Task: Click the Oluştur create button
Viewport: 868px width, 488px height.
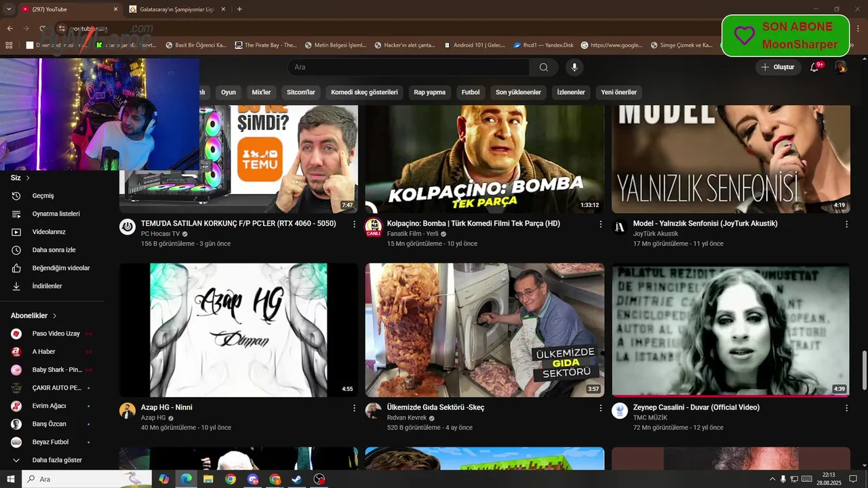Action: [x=778, y=67]
